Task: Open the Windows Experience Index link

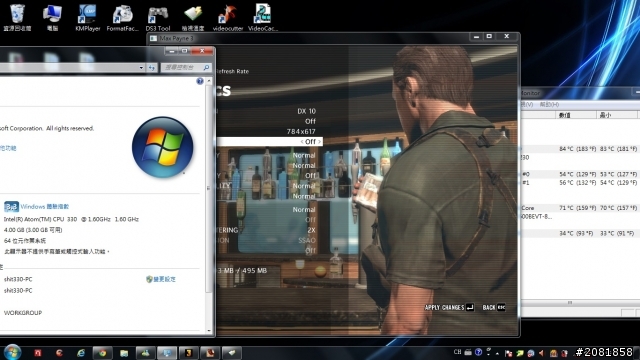Action: 44,207
